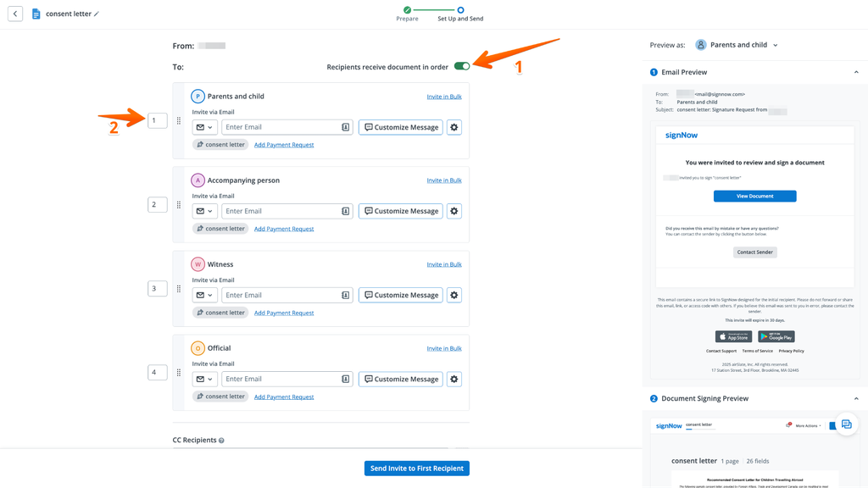Screen dimensions: 868x488
Task: Select the Set Up and Send step
Action: pyautogui.click(x=460, y=14)
